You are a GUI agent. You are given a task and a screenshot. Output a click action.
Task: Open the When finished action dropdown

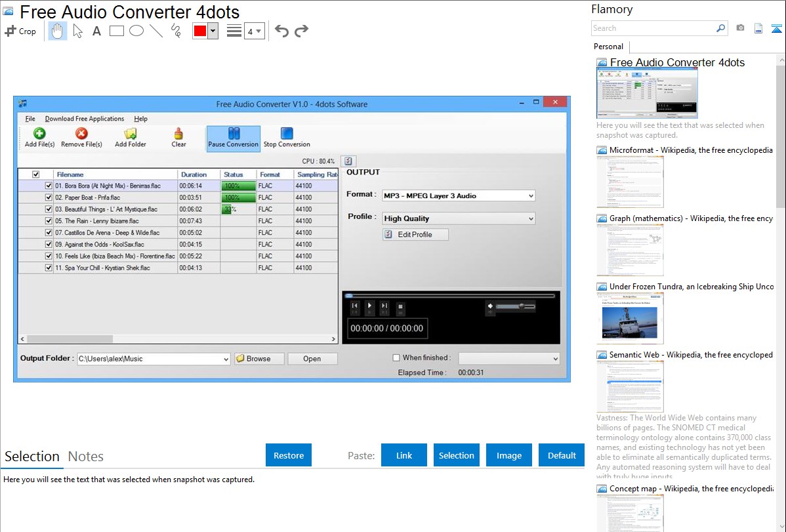pyautogui.click(x=508, y=359)
